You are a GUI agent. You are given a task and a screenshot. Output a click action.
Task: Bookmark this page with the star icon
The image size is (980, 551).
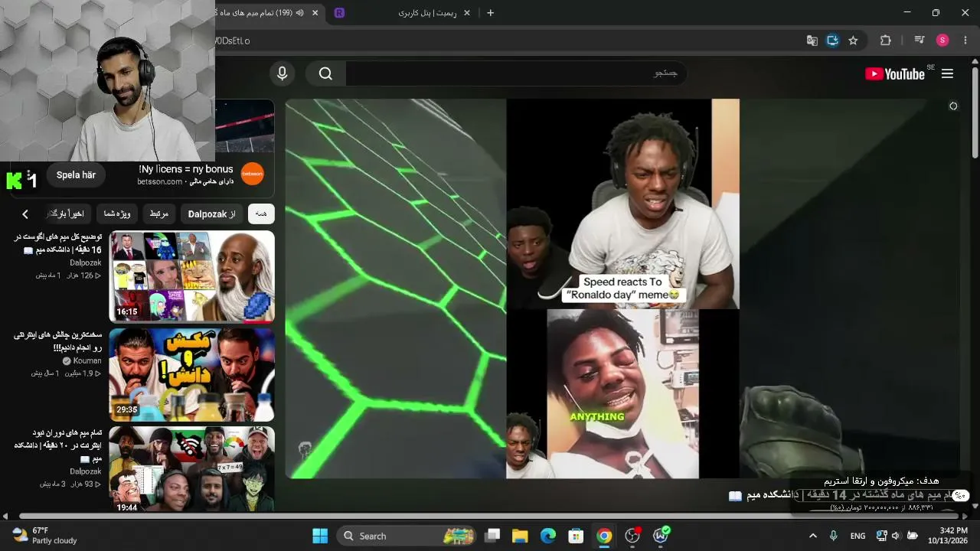click(x=853, y=41)
